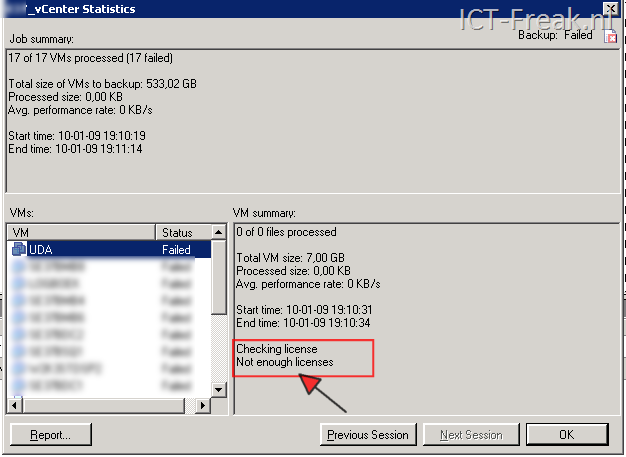Screen dimensions: 626x457
Task: Click the Failed status of UDA
Action: tap(177, 250)
